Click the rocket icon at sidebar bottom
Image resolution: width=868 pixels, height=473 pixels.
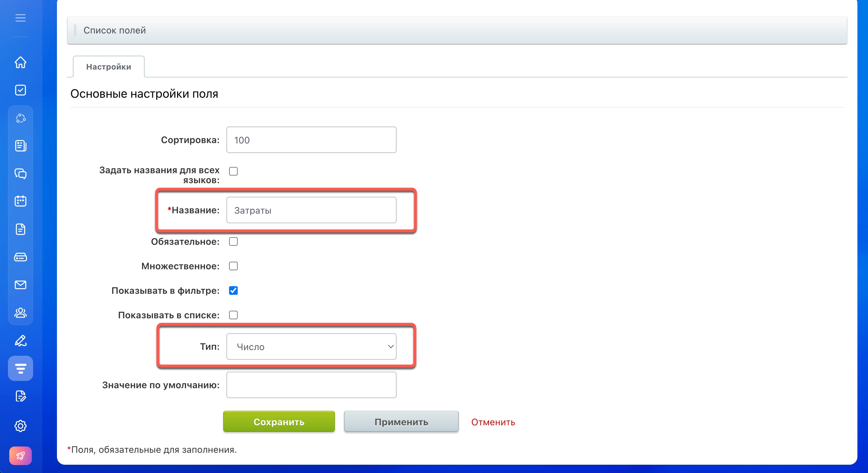pyautogui.click(x=21, y=455)
